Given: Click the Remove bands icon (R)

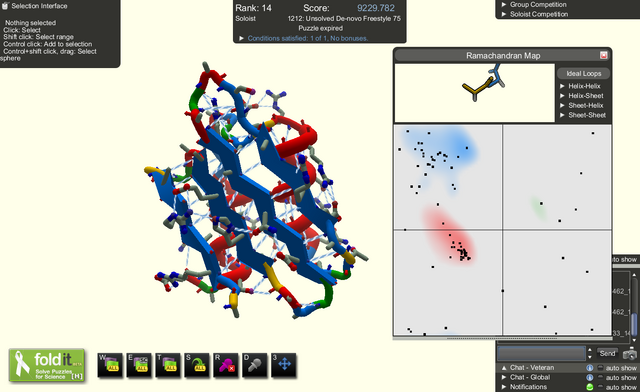Looking at the screenshot, I should (226, 365).
